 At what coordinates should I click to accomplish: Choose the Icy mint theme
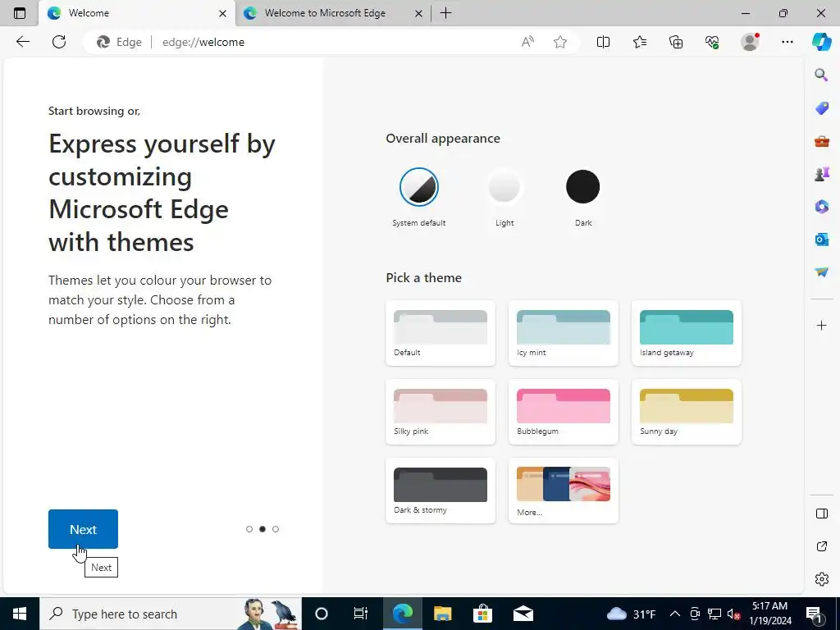(x=563, y=333)
